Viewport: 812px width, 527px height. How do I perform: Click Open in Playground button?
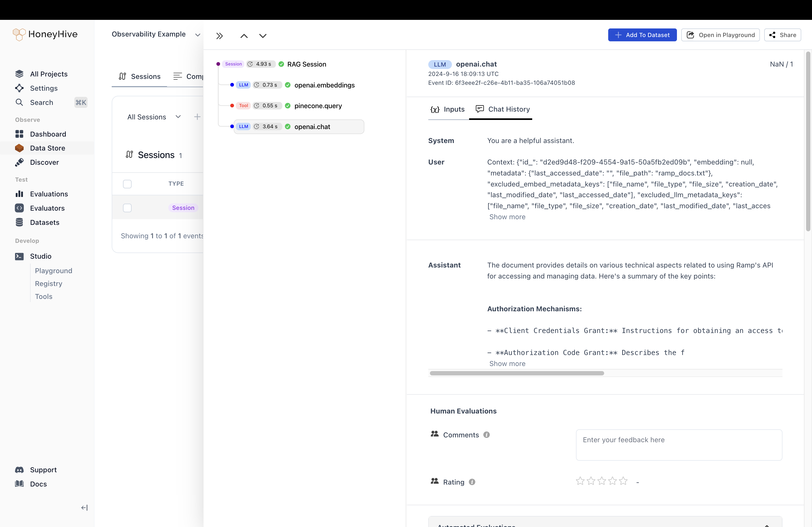(x=720, y=35)
